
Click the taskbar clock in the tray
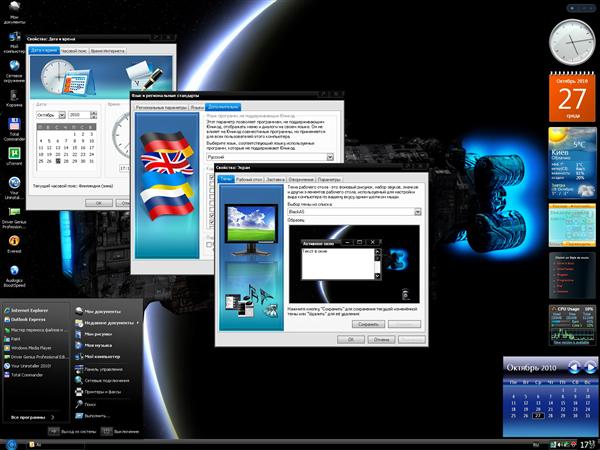point(589,445)
